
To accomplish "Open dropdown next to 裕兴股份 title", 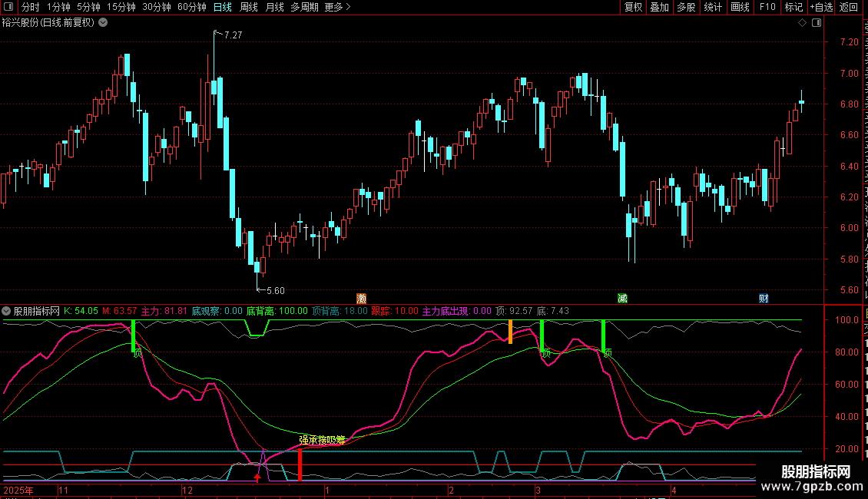I will pos(103,23).
